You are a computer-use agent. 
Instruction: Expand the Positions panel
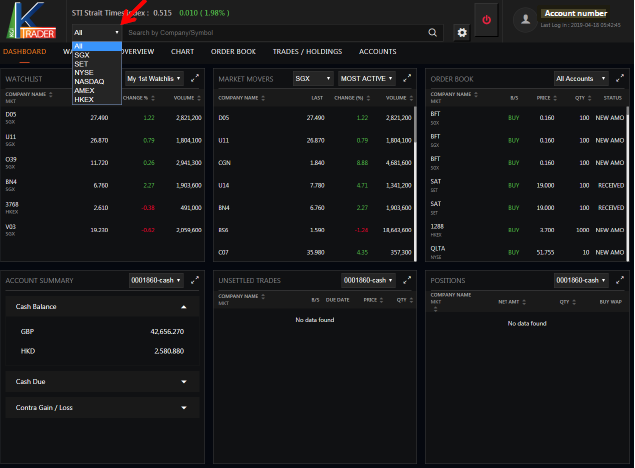coord(620,280)
